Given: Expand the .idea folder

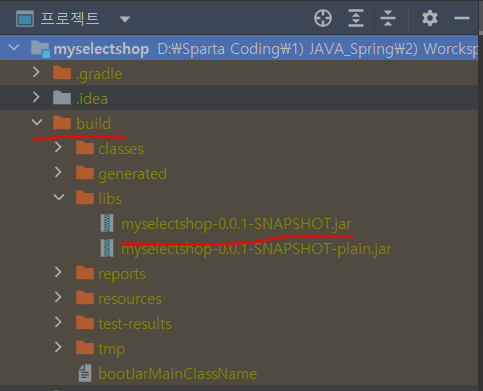Looking at the screenshot, I should tap(36, 97).
